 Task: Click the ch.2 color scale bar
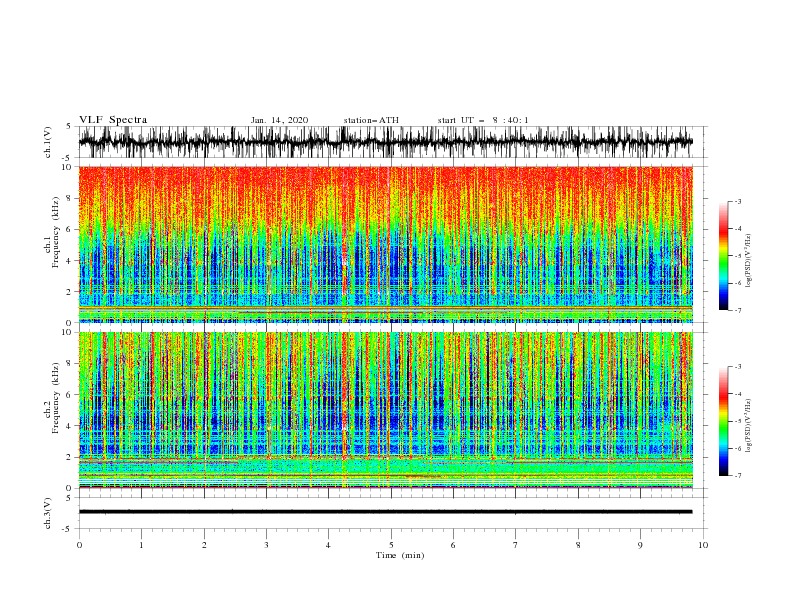click(x=723, y=421)
